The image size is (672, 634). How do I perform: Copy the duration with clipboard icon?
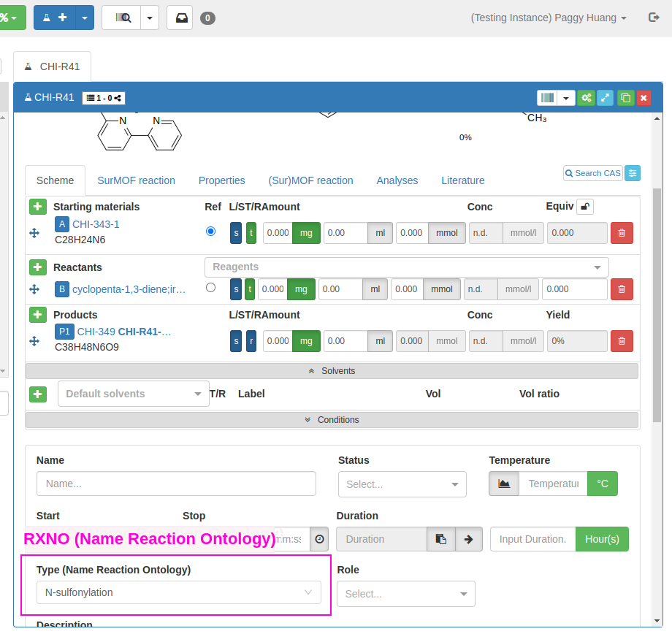coord(440,539)
